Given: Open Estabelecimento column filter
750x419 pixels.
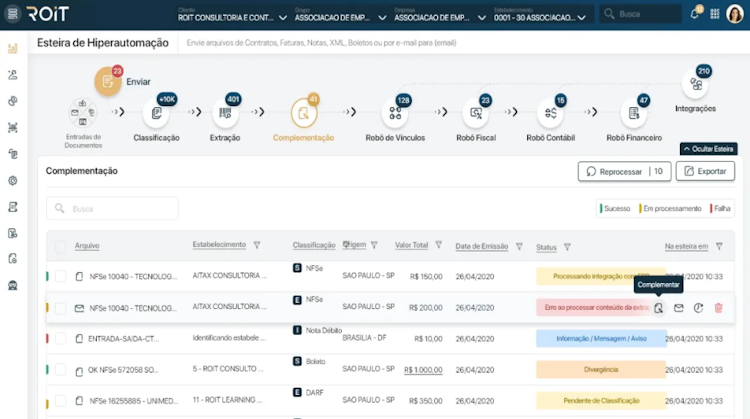Looking at the screenshot, I should [x=257, y=245].
